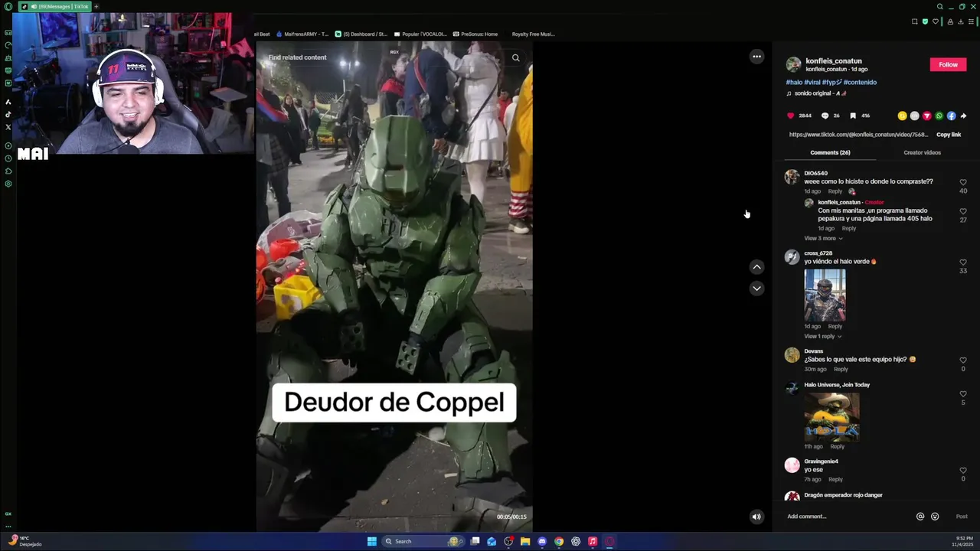Like DIO6540's comment
Screen dimensions: 980x551
[x=963, y=182]
